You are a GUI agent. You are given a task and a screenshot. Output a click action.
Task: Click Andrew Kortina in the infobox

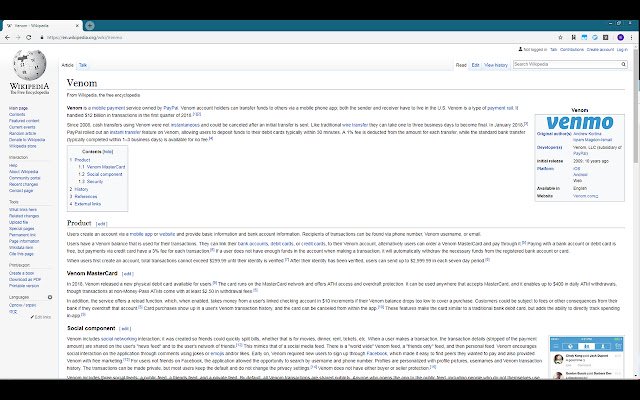[x=587, y=133]
